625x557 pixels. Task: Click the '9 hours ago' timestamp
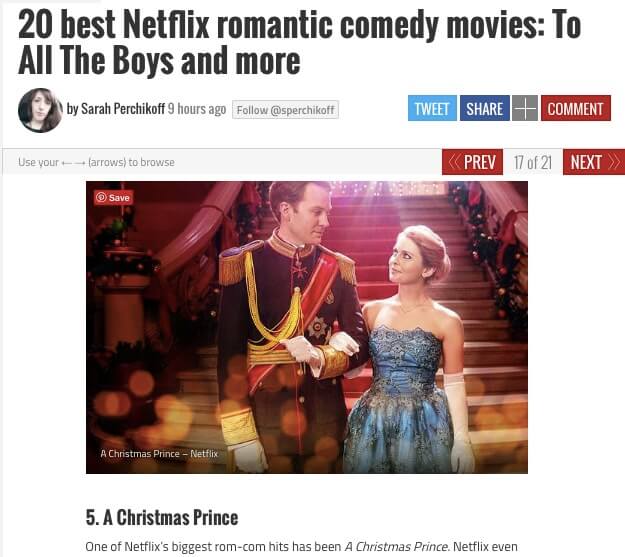[x=197, y=108]
